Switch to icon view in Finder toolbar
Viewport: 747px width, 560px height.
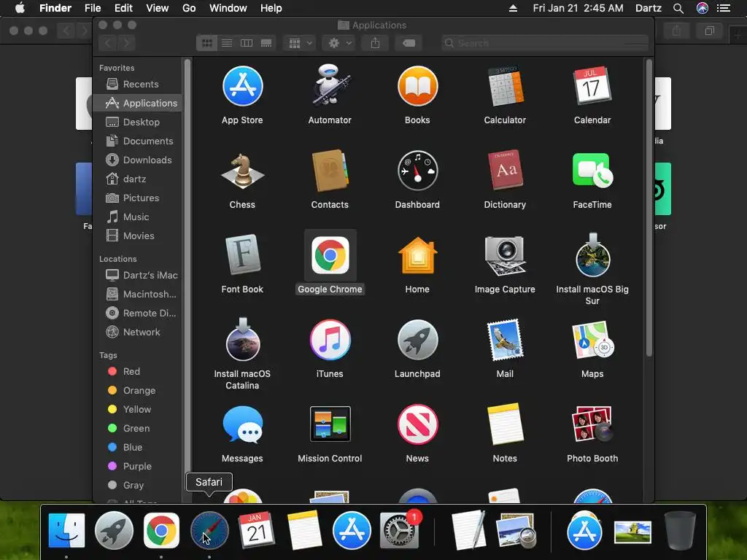[206, 43]
